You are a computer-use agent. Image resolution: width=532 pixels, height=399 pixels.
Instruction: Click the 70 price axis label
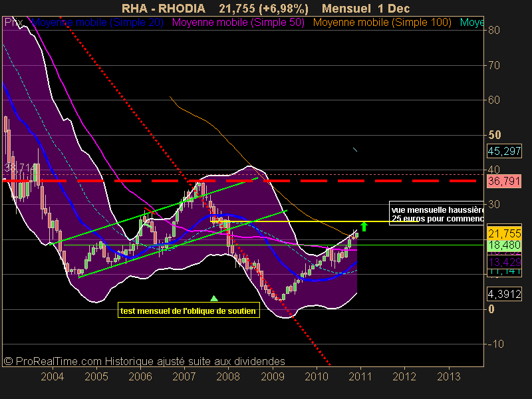pos(494,65)
